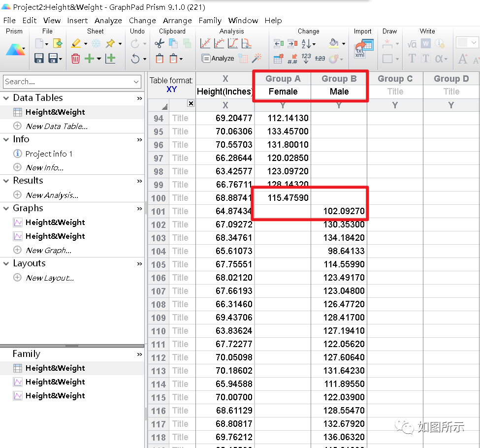
Task: Collapse the Graphs section
Action: click(6, 208)
